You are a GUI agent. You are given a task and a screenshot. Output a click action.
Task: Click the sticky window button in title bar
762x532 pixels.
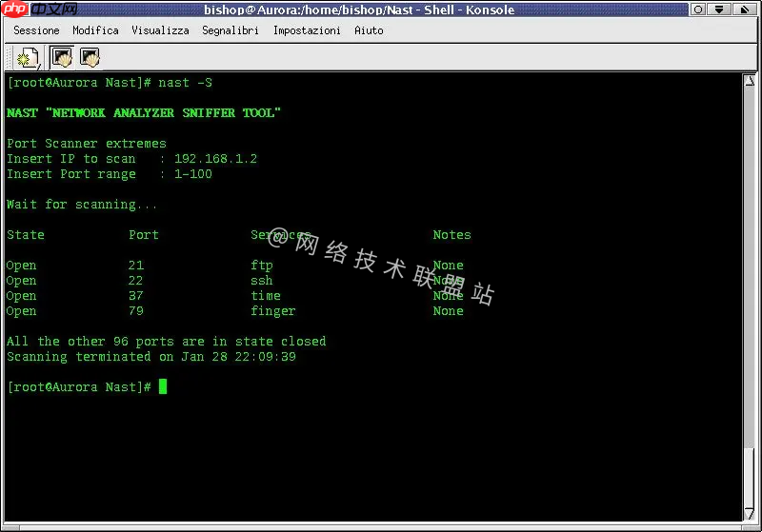[698, 10]
